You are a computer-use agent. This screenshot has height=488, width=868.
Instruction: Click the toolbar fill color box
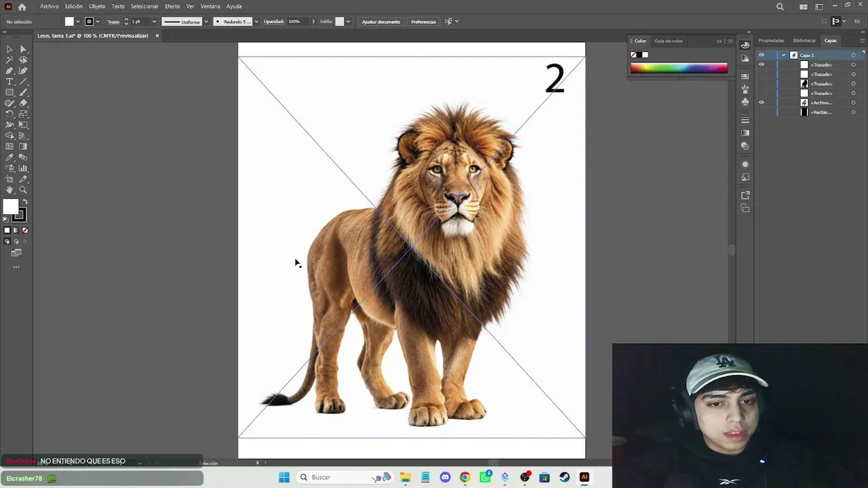(10, 207)
